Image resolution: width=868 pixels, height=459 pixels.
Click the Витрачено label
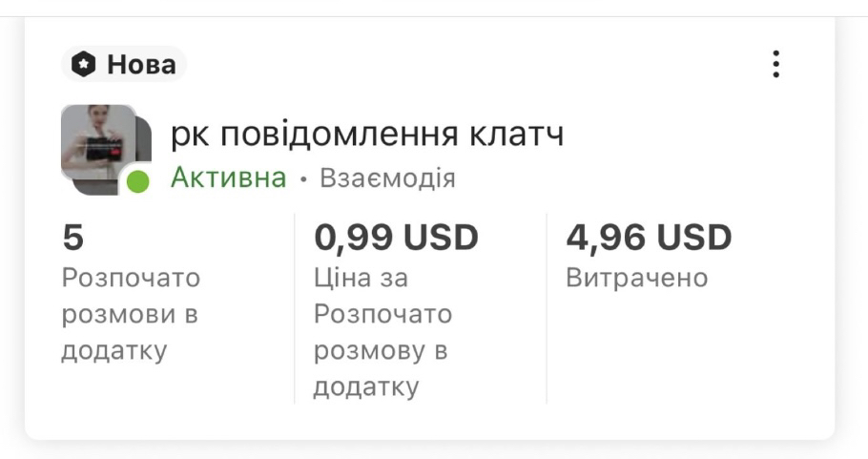pos(636,279)
